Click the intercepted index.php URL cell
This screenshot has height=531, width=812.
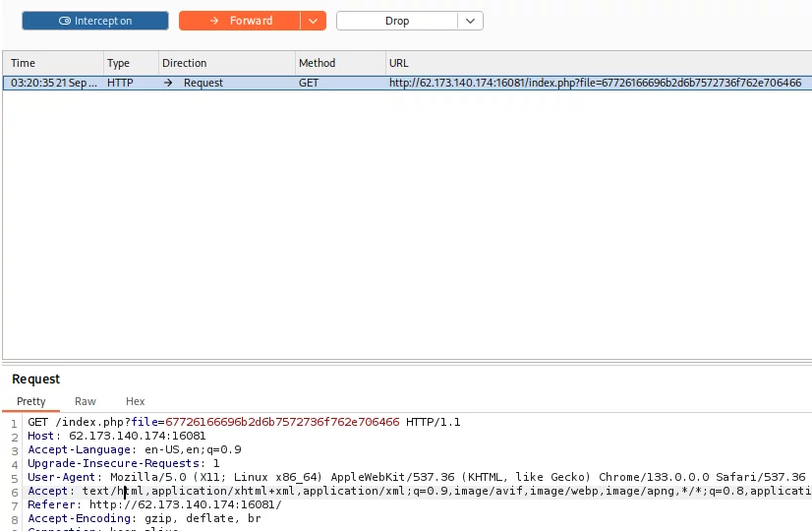pyautogui.click(x=595, y=83)
